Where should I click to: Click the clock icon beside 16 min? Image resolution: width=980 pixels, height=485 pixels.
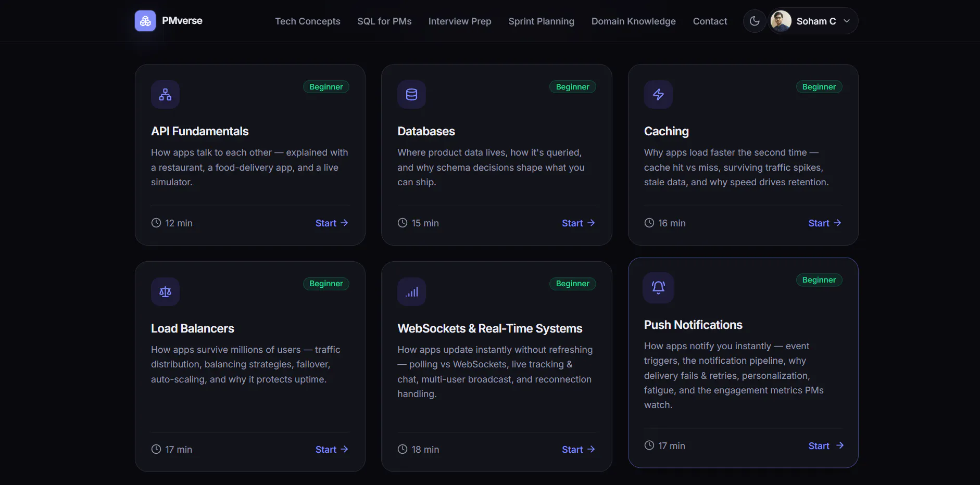pyautogui.click(x=649, y=223)
